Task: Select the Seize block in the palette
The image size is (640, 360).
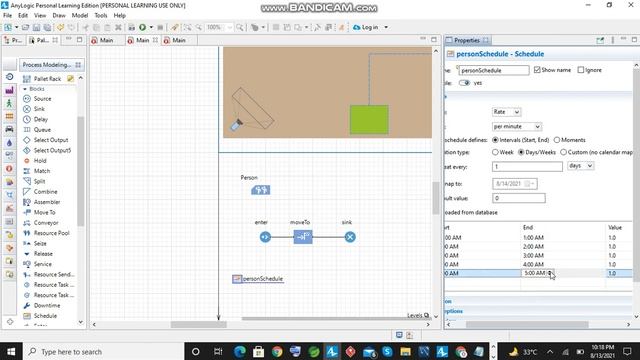Action: (x=35, y=243)
